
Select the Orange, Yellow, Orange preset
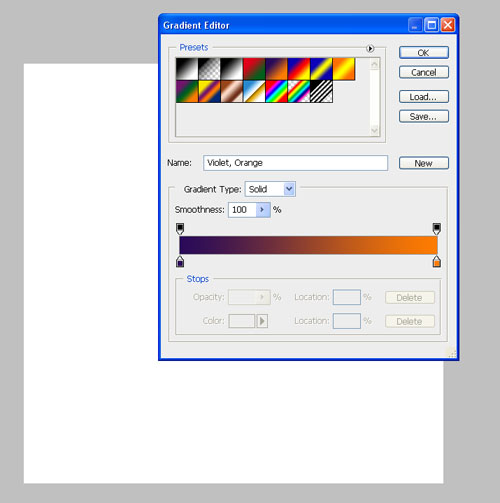pos(344,69)
